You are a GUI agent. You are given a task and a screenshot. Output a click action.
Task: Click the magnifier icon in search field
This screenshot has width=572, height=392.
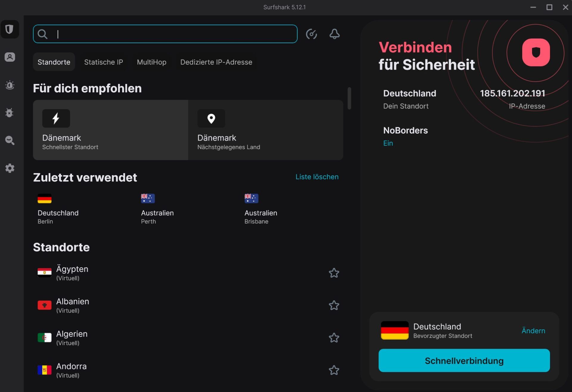(x=43, y=34)
